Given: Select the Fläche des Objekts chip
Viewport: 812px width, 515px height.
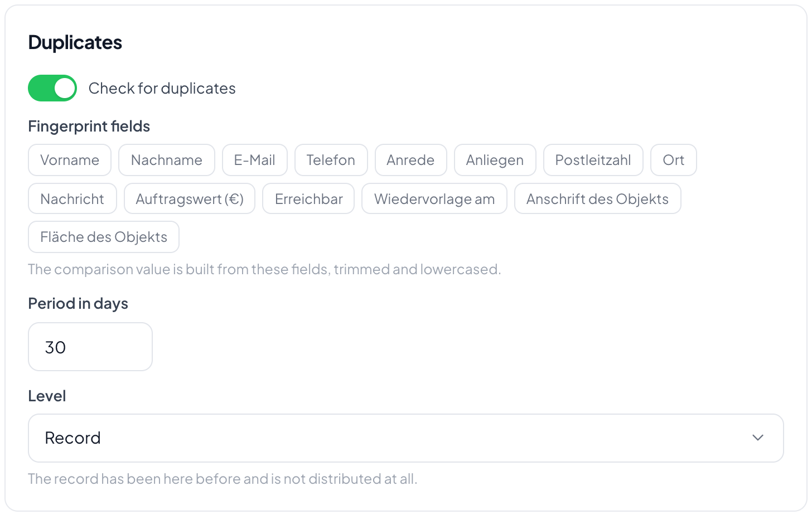Looking at the screenshot, I should coord(104,237).
